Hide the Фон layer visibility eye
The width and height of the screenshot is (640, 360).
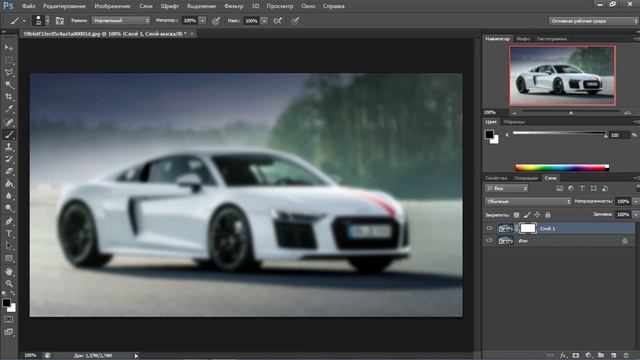click(489, 241)
